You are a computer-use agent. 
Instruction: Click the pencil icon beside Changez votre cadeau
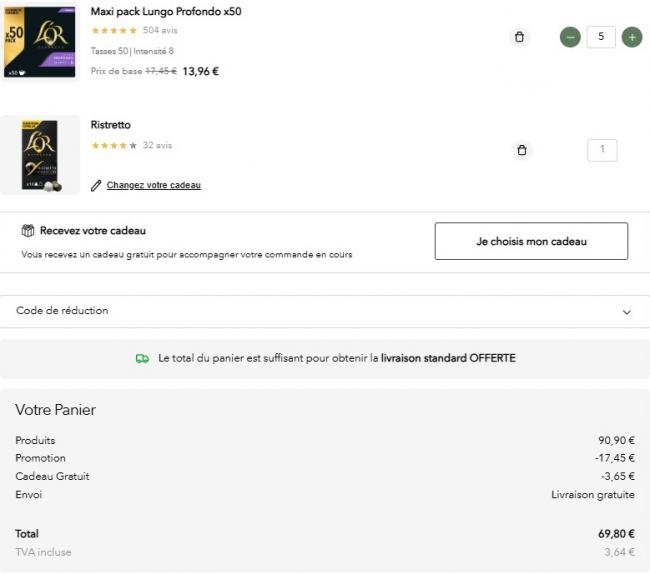96,185
